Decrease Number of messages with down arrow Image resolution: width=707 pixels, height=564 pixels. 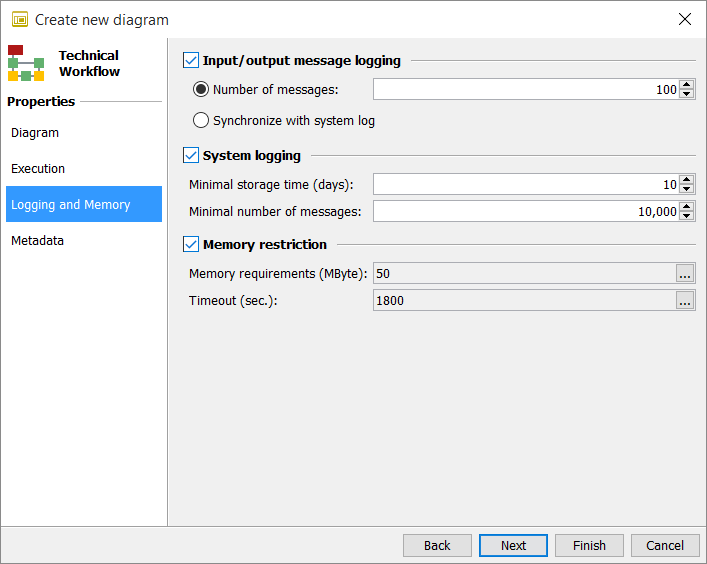point(686,95)
